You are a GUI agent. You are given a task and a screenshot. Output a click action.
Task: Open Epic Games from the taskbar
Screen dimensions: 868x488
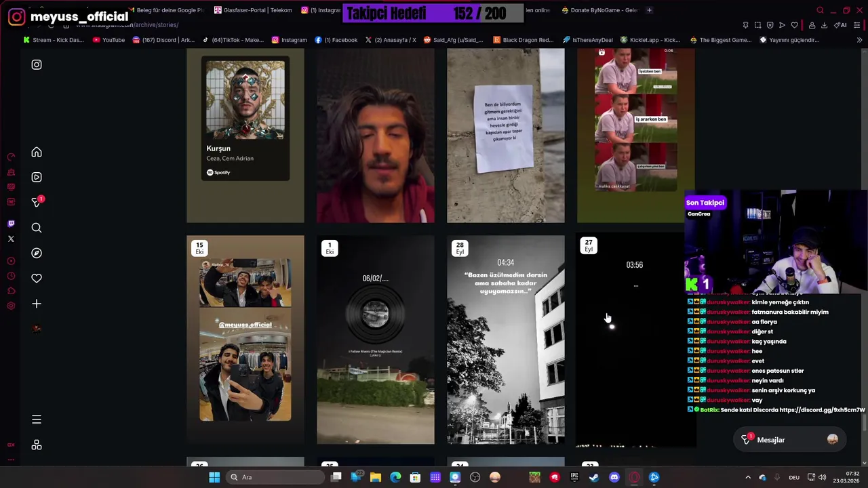point(574,477)
